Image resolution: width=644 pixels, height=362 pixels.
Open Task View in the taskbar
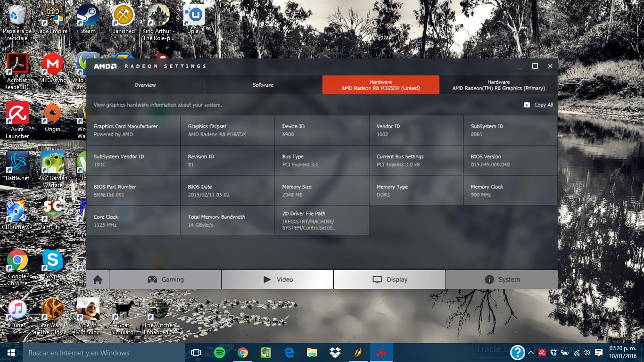pos(196,353)
